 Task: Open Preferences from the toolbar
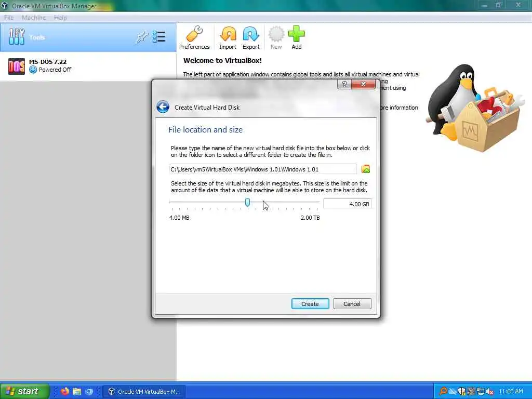pos(194,37)
